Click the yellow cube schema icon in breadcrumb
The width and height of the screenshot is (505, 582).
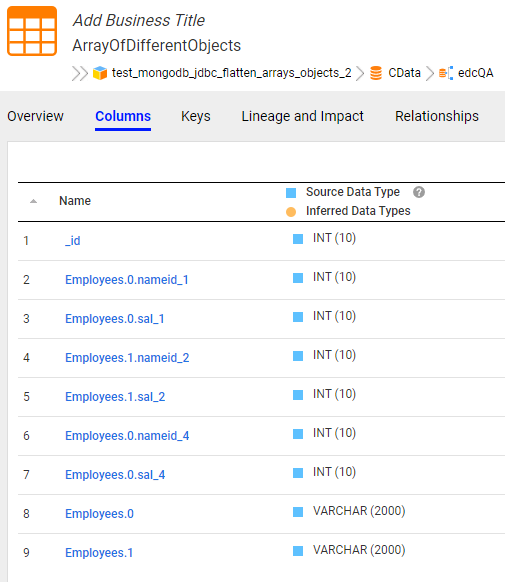[x=100, y=73]
